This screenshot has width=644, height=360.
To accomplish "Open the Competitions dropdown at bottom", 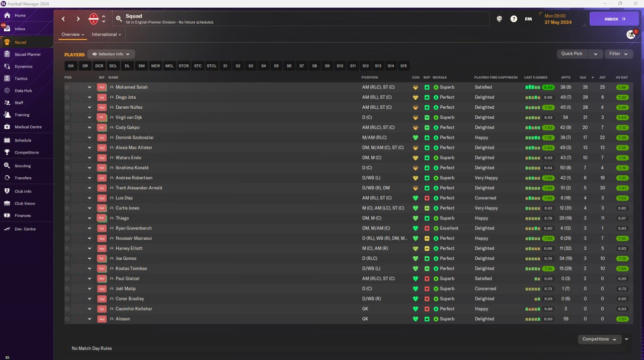I will 600,339.
